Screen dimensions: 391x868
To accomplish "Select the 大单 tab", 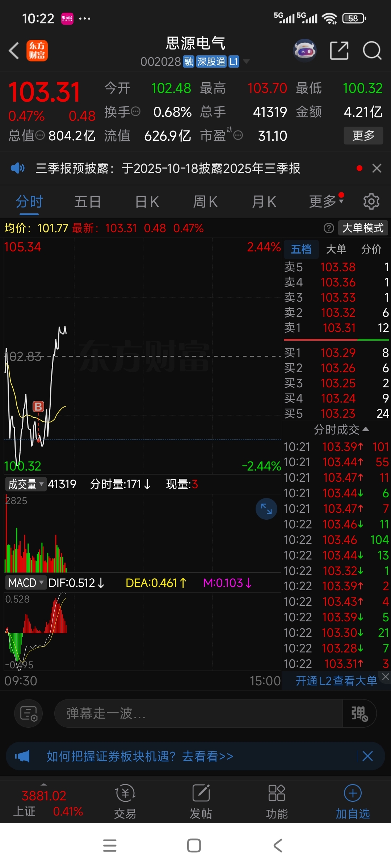I will 336,249.
